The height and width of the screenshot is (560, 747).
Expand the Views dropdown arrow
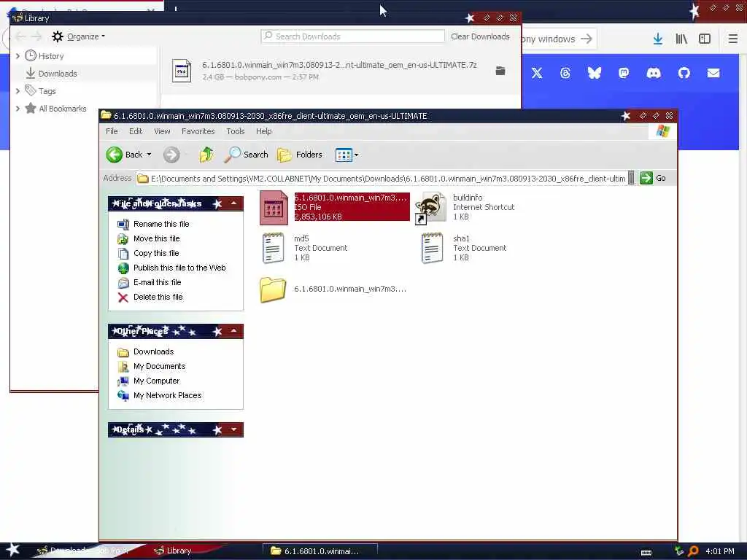coord(356,155)
